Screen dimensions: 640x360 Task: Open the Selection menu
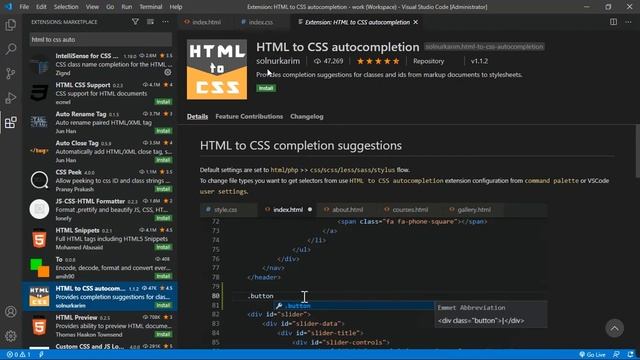coord(66,7)
